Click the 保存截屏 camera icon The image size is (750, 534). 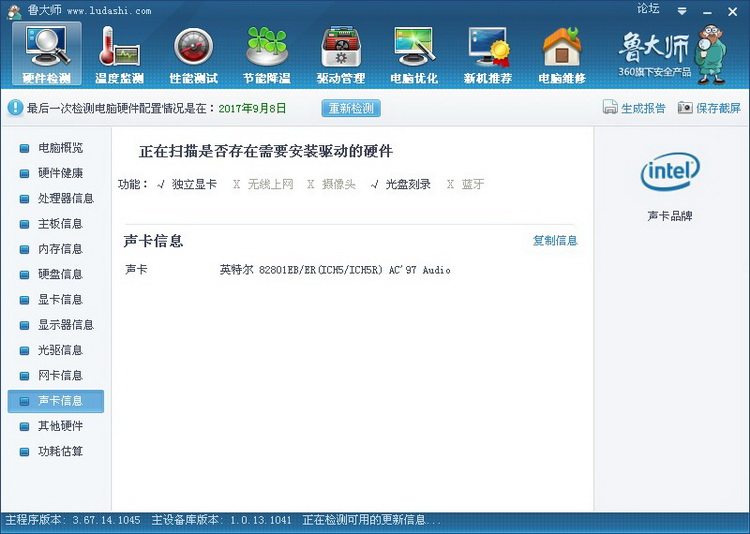[685, 107]
